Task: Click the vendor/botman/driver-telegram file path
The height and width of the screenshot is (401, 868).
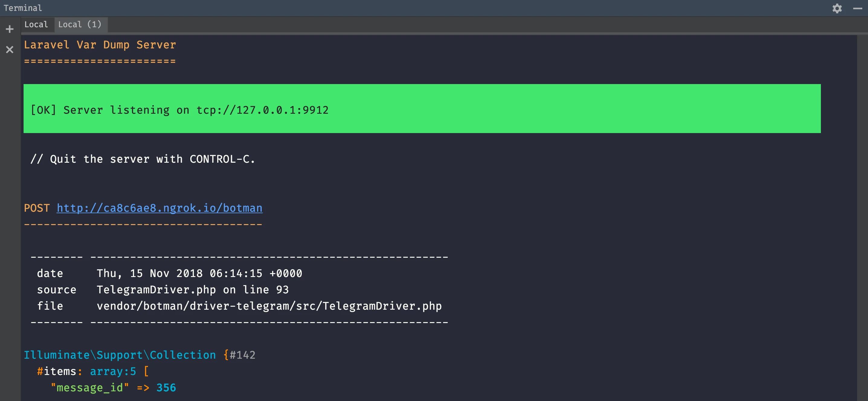Action: (269, 306)
